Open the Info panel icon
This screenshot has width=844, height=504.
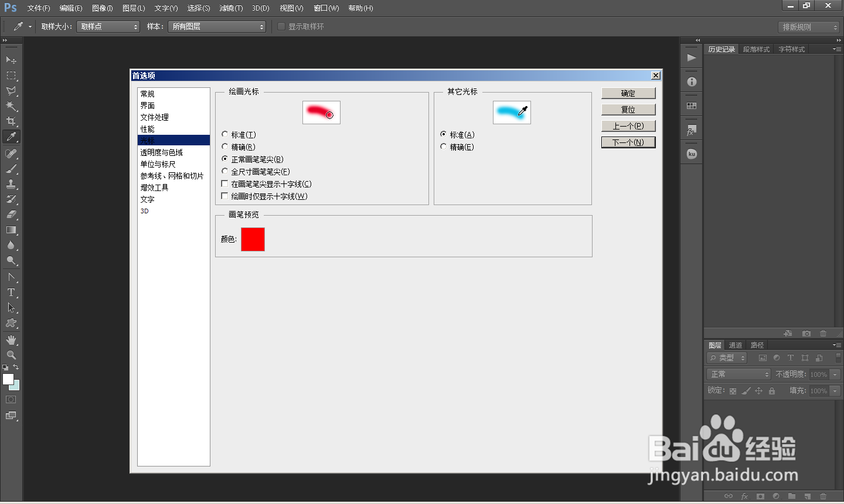(692, 81)
